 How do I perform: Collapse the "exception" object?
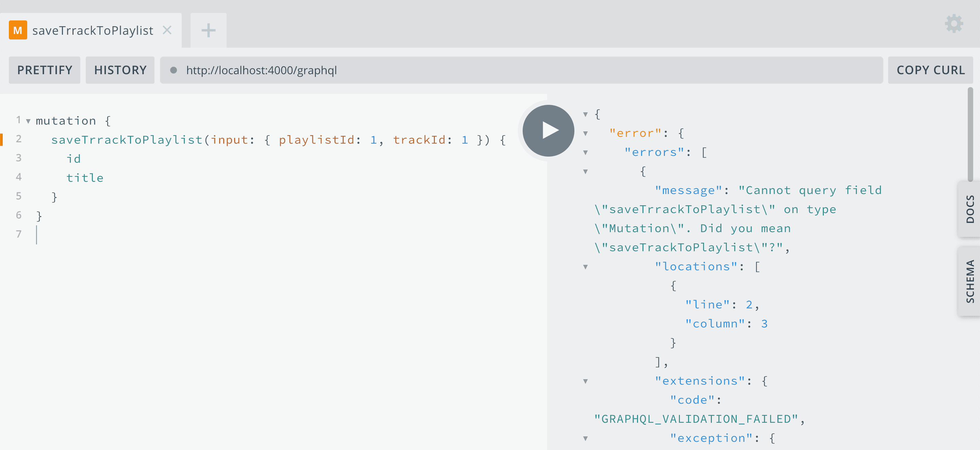(x=586, y=438)
